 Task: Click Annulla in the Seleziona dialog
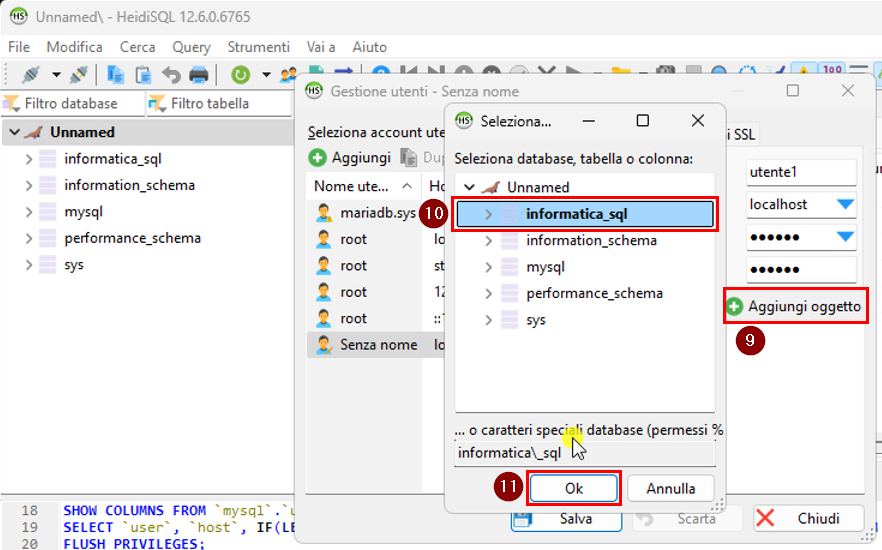tap(670, 488)
